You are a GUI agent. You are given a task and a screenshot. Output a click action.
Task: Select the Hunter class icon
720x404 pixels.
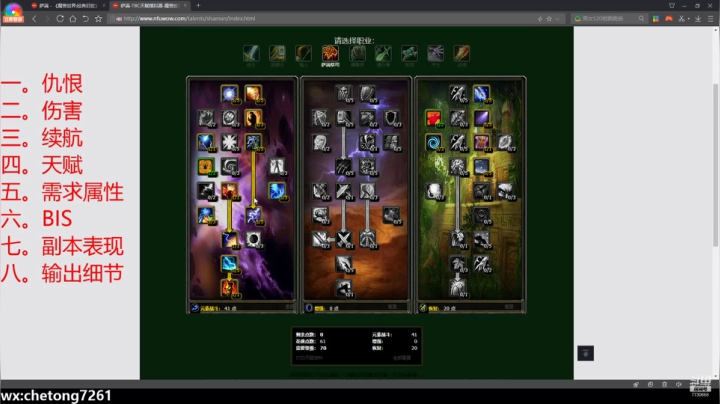coord(304,53)
